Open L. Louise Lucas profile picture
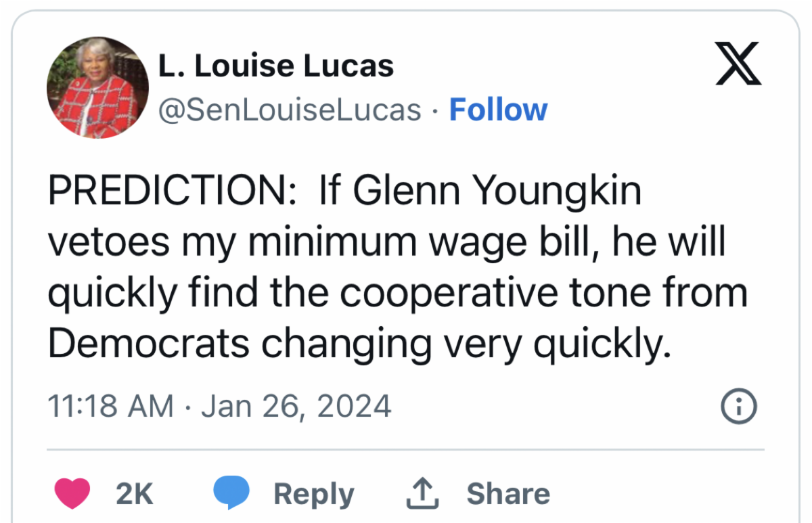 pyautogui.click(x=97, y=88)
